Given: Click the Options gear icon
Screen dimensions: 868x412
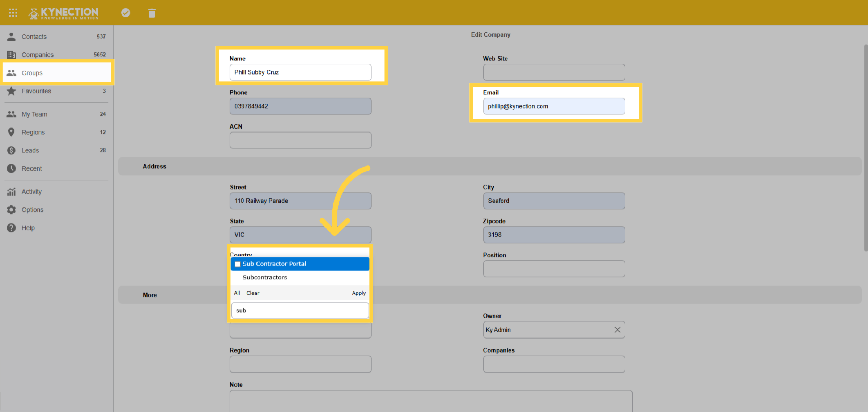Looking at the screenshot, I should (x=11, y=210).
